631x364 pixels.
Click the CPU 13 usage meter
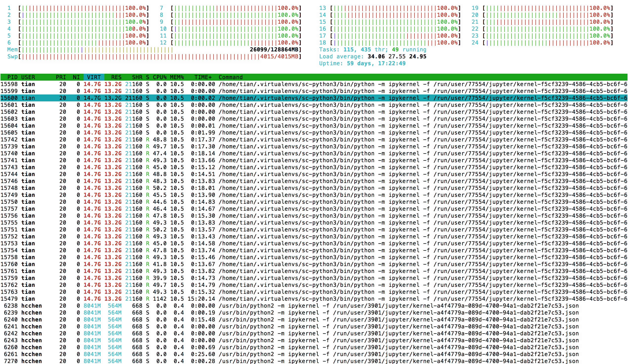(390, 8)
